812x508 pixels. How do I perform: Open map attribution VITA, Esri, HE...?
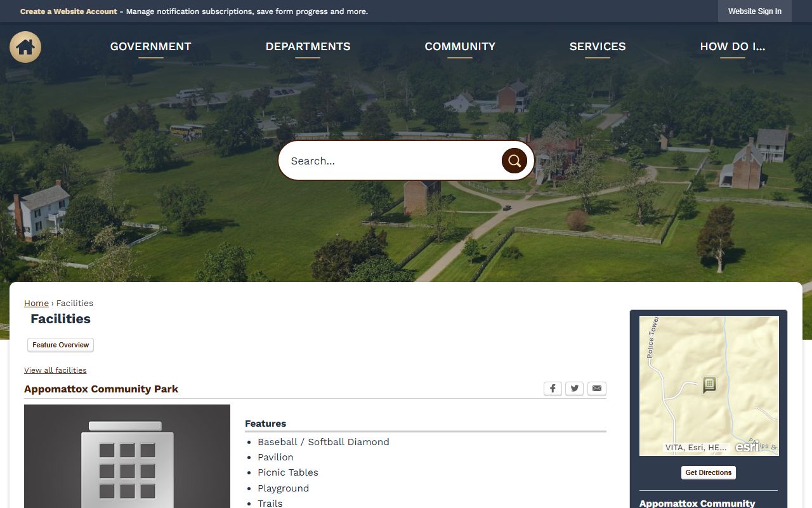(x=696, y=448)
